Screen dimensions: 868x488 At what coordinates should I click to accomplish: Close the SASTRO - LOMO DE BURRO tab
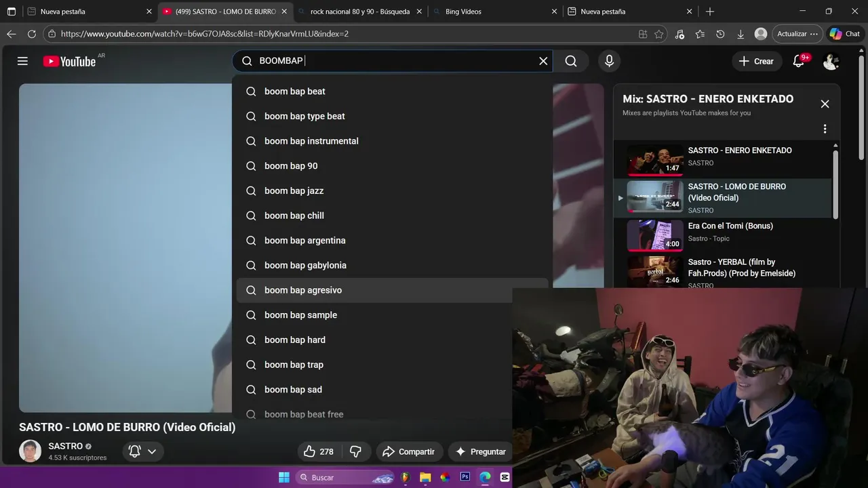tap(284, 12)
